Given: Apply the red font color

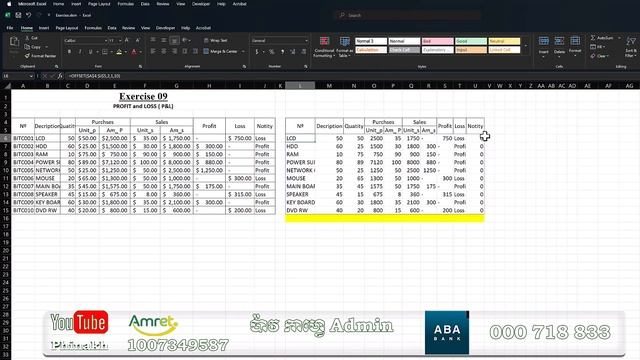Looking at the screenshot, I should (134, 52).
